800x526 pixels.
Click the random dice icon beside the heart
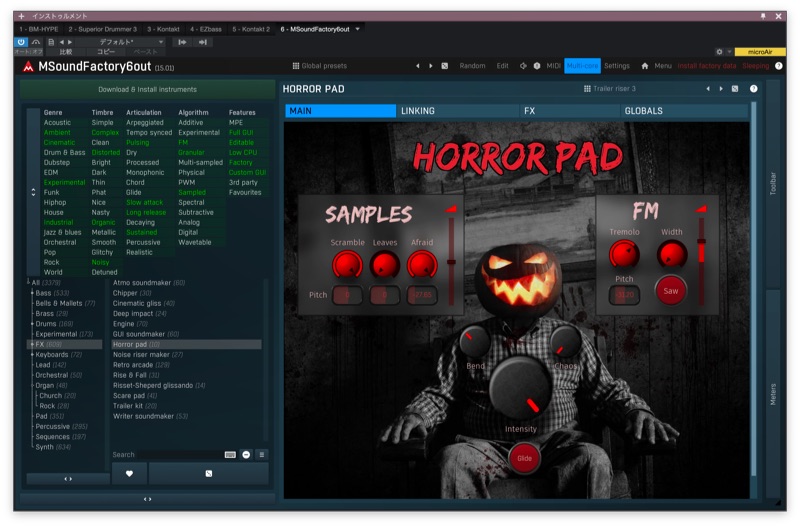point(208,473)
